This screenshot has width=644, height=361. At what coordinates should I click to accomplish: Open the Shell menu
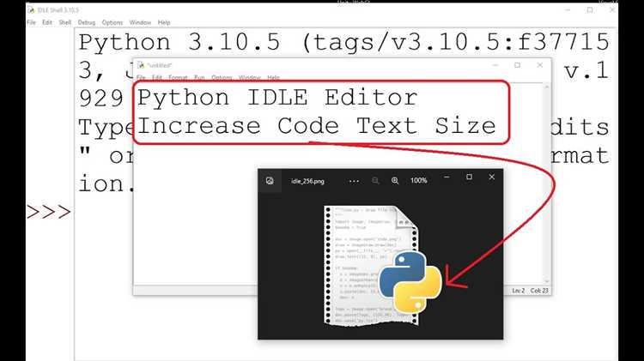[x=65, y=22]
